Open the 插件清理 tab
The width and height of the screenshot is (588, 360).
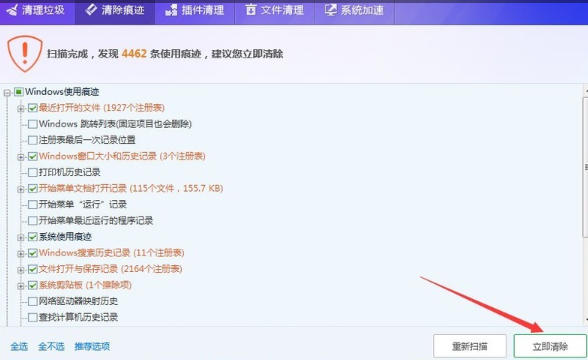click(195, 11)
